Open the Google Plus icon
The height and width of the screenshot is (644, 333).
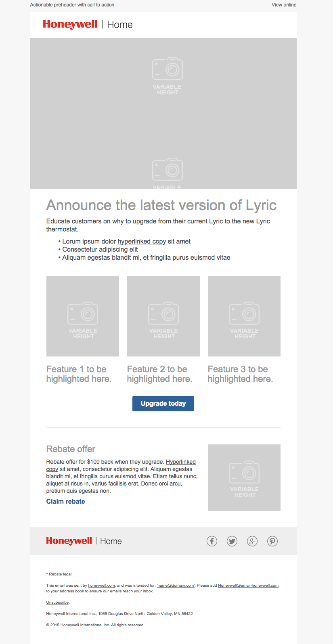click(252, 541)
